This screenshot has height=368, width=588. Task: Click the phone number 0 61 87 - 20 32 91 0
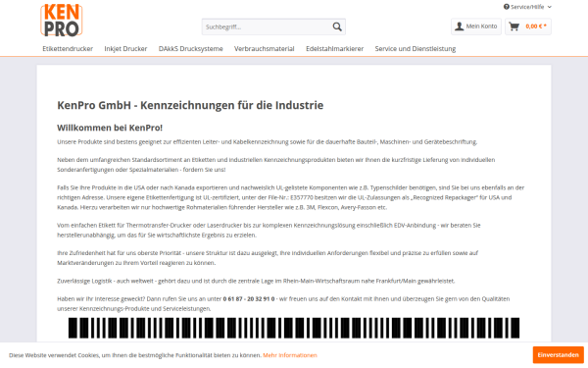[249, 299]
